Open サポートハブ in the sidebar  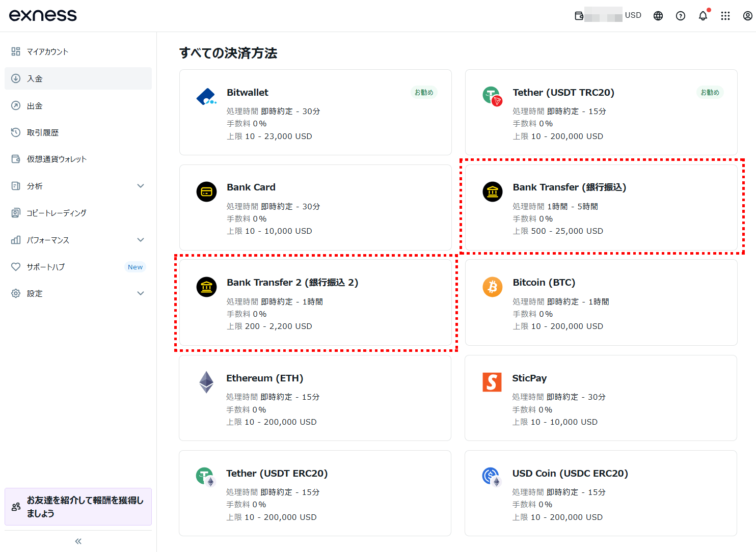click(x=78, y=267)
